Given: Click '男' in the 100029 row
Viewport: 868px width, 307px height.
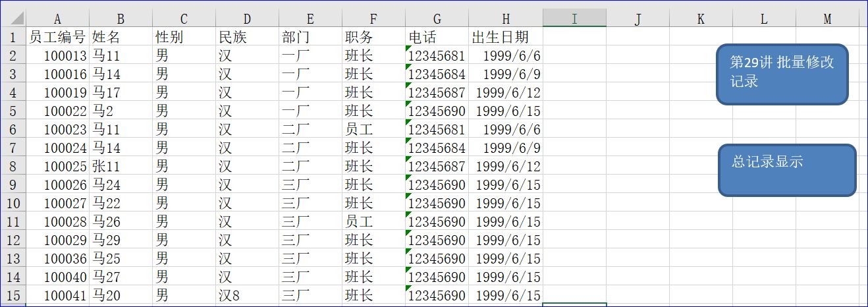Looking at the screenshot, I should [184, 240].
